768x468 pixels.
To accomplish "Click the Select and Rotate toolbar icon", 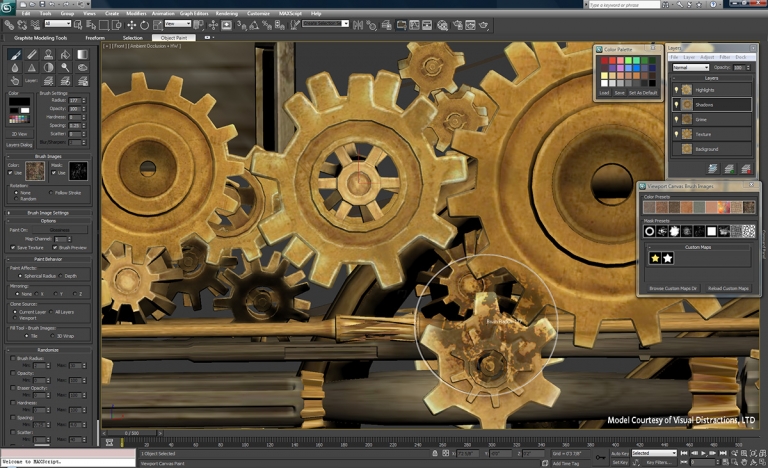I will point(145,24).
